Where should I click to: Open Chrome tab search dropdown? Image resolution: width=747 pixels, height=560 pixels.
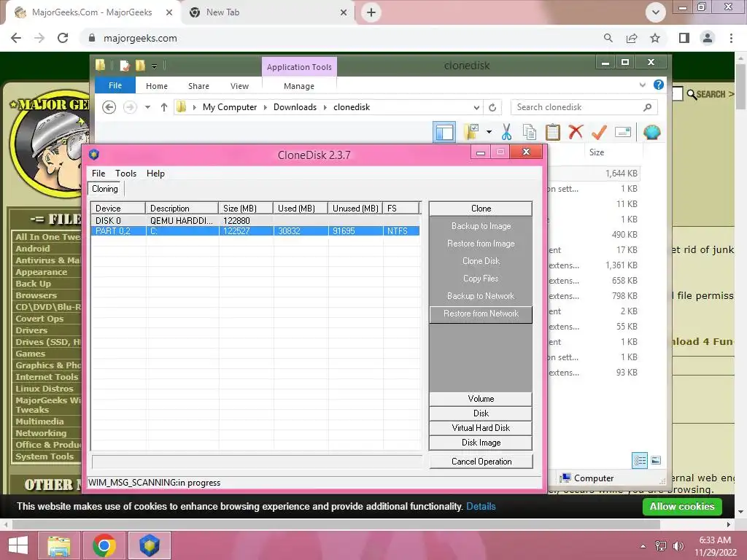[x=656, y=12]
